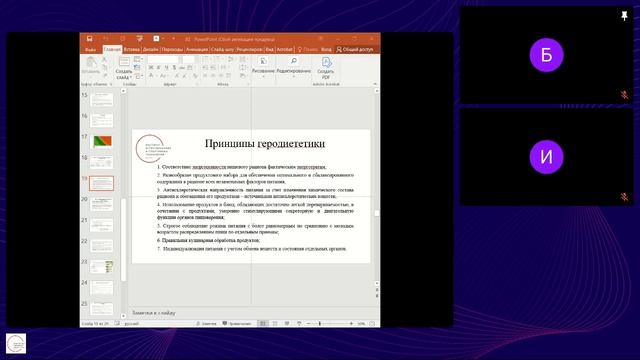Open the Рецензирование ribbon tab

coord(249,49)
